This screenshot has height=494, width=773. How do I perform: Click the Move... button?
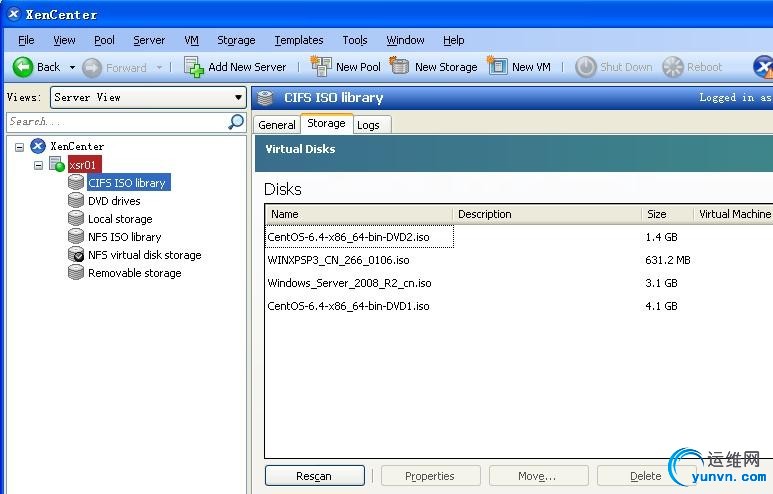[x=538, y=476]
